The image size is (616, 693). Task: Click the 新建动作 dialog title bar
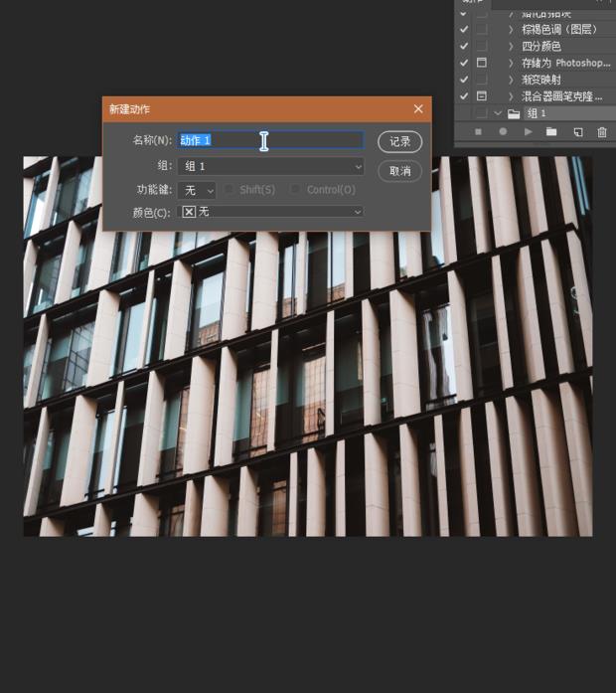266,109
